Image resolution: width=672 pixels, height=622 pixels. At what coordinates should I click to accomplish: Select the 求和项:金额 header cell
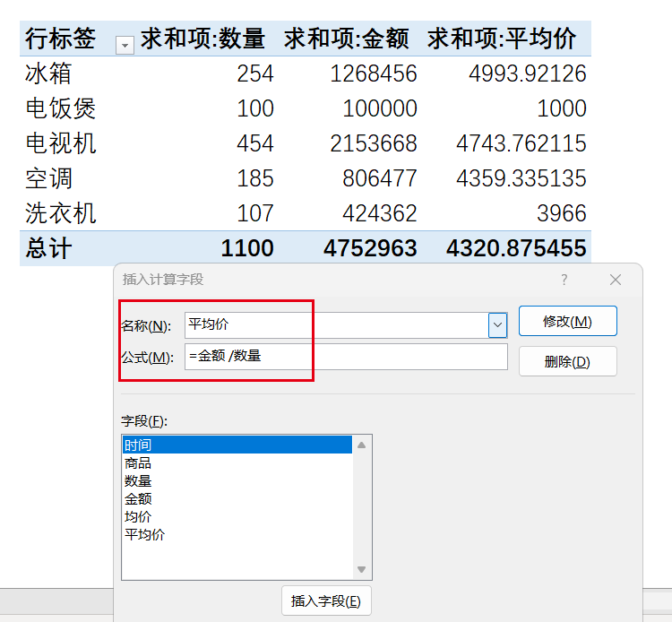click(x=346, y=39)
